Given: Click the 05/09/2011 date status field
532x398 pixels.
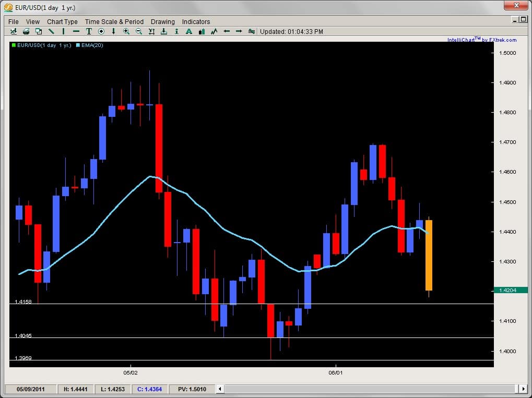Looking at the screenshot, I should point(30,389).
